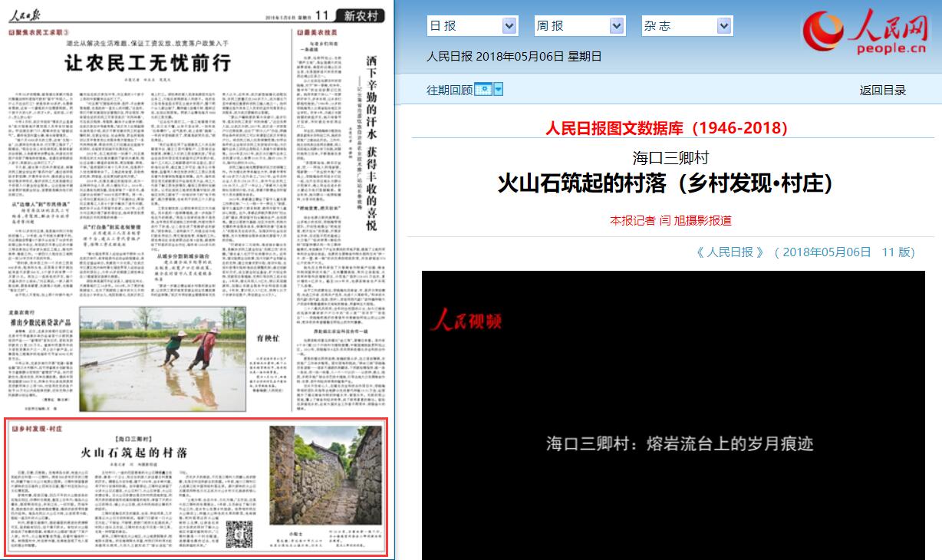The height and width of the screenshot is (560, 942).
Task: Open the 洒下辛勤的汗水 获得丰收的喜悦 article
Action: [371, 142]
